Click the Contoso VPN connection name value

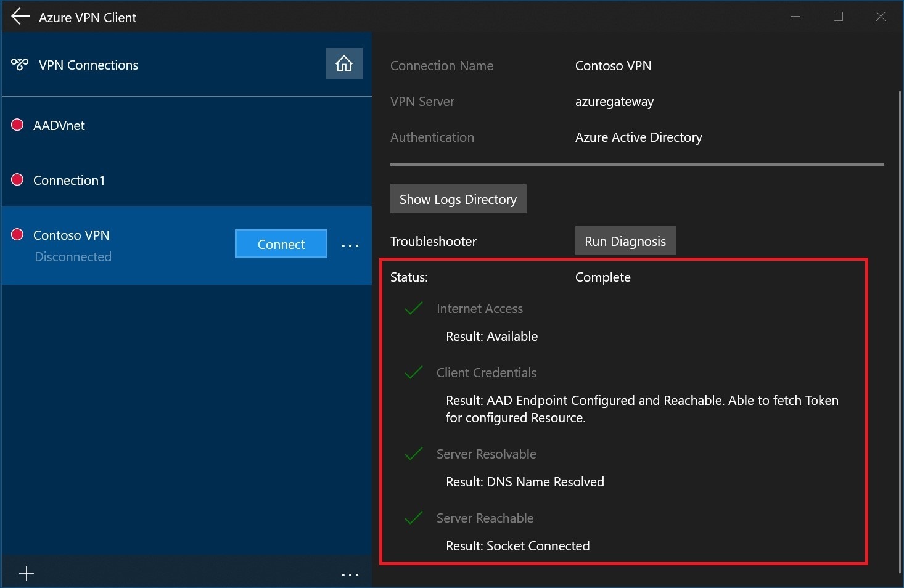pyautogui.click(x=613, y=65)
